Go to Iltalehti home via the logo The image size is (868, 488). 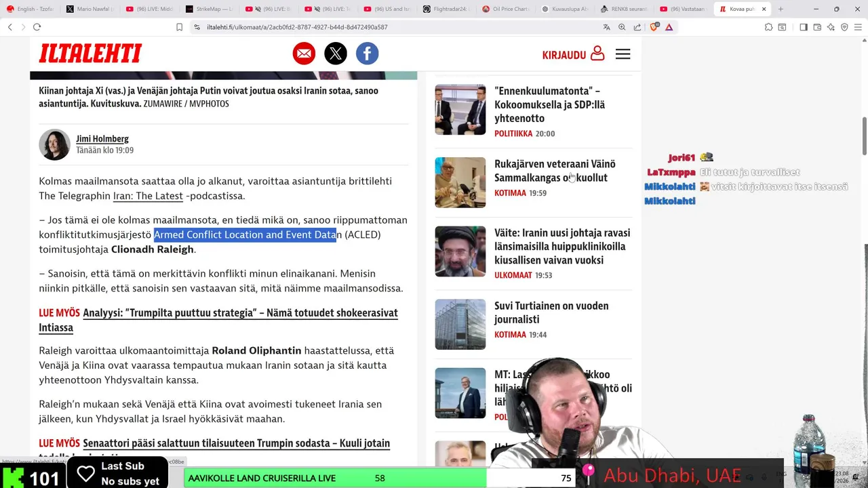click(90, 54)
